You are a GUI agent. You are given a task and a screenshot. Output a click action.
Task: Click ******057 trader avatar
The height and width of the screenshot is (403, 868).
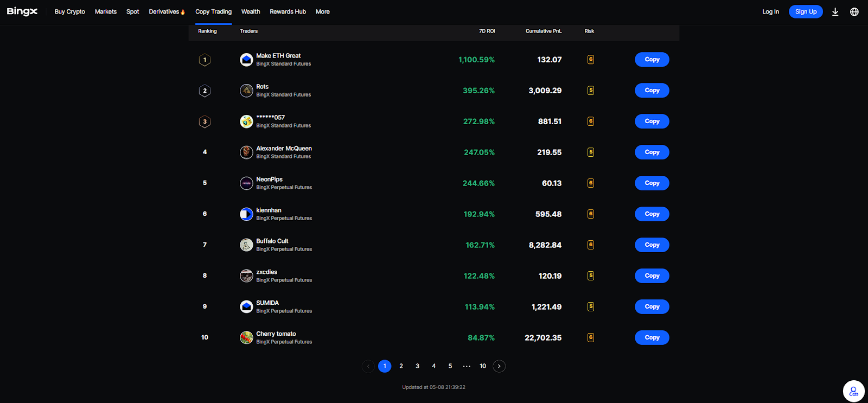point(246,121)
